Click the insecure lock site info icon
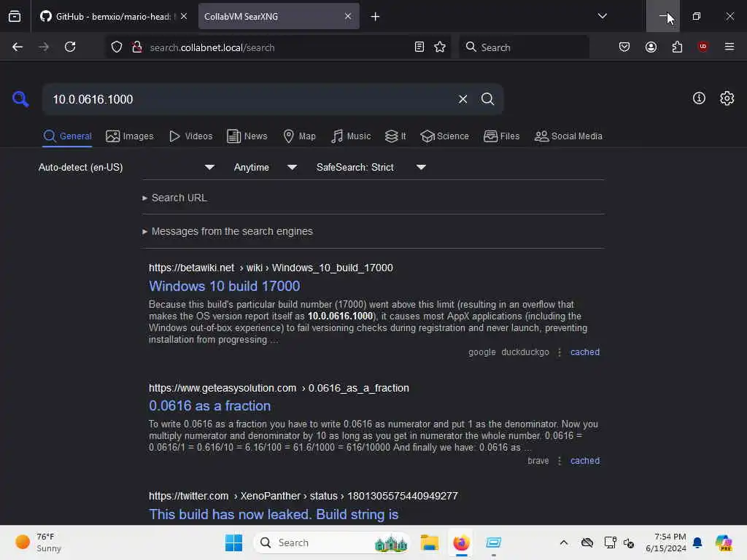This screenshot has width=747, height=560. coord(137,47)
